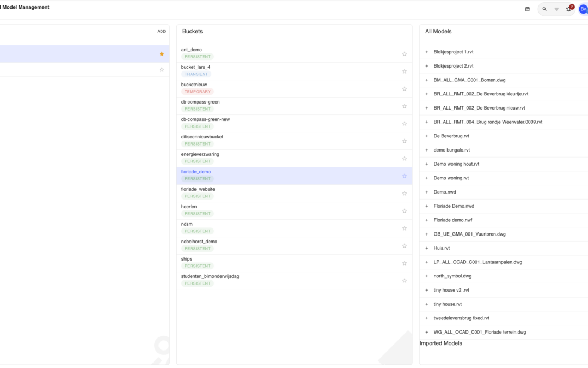Screen dimensions: 588x368
Task: Expand LP_ALL_OCAD_C001_Lantaarnpalen.dwg using plus
Action: point(427,262)
